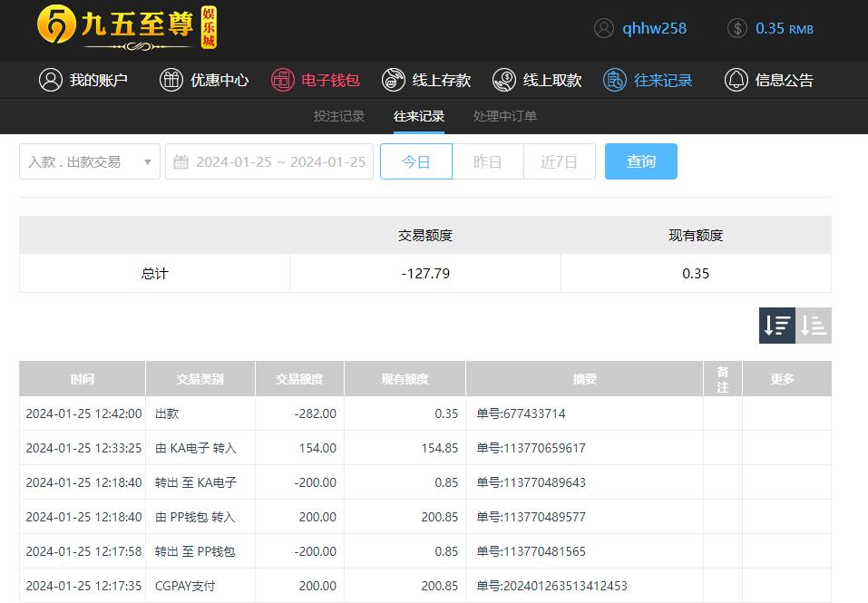This screenshot has width=868, height=603.
Task: Click the 0.35 RMB balance
Action: pos(785,28)
